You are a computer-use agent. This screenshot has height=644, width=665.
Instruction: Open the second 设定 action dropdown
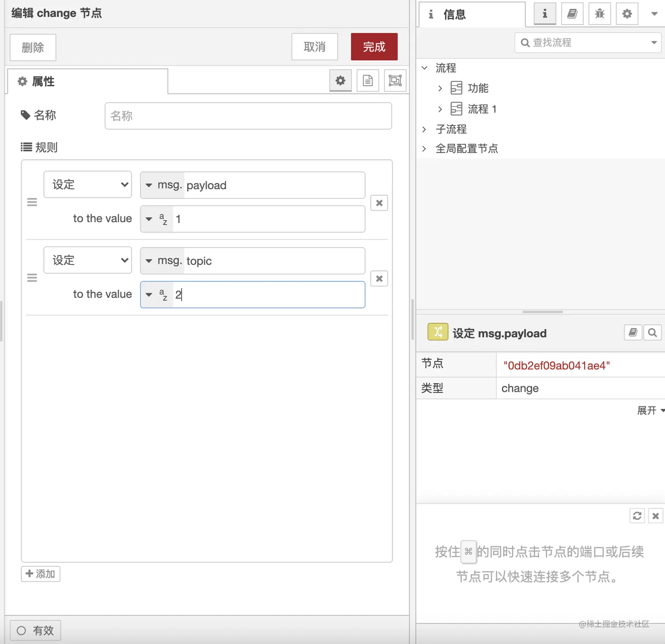[88, 260]
